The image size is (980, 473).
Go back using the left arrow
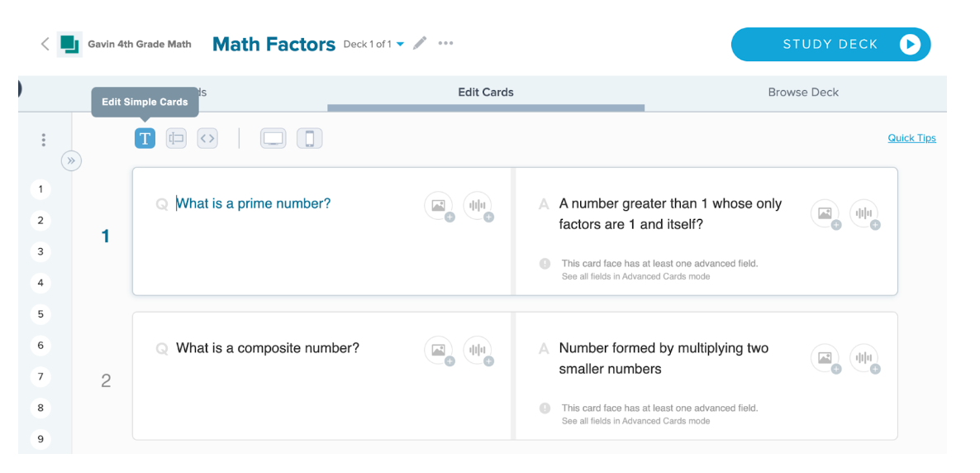(x=45, y=44)
